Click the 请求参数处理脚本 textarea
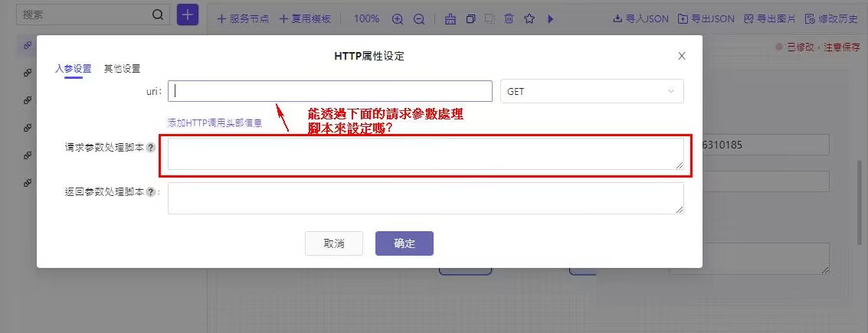Viewport: 868px width, 333px height. click(426, 153)
